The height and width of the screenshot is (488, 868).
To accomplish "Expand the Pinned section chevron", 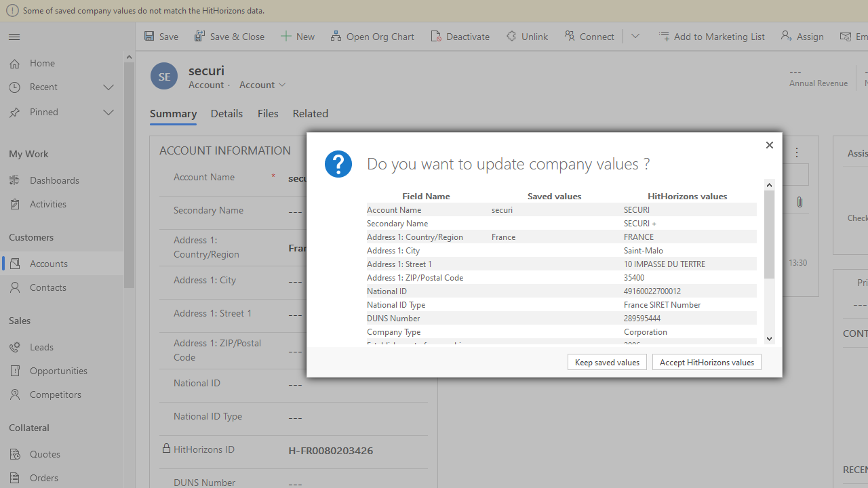I will (x=108, y=112).
